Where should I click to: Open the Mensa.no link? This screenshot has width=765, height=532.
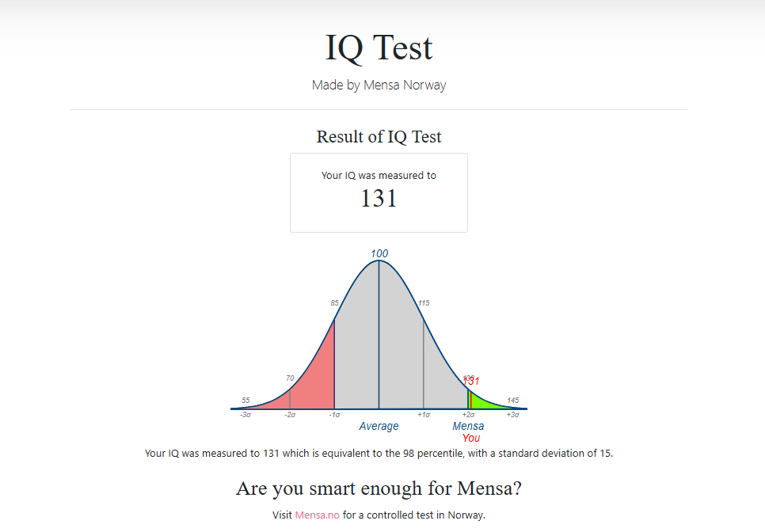(317, 515)
